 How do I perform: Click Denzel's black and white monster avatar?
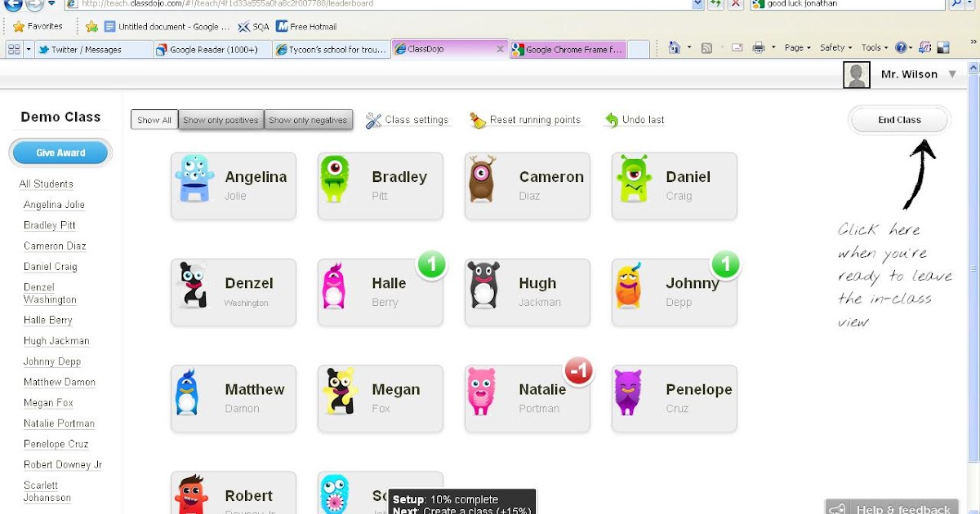[193, 286]
